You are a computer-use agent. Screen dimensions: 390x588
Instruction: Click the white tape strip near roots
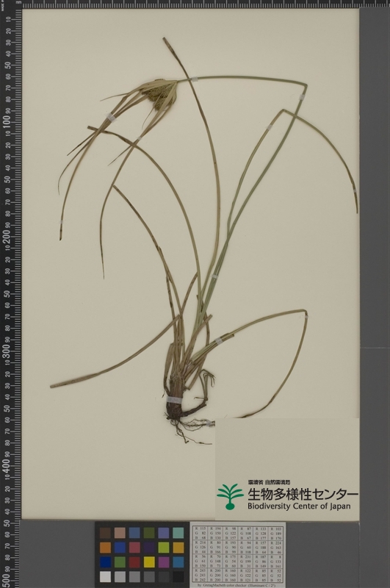(x=174, y=399)
